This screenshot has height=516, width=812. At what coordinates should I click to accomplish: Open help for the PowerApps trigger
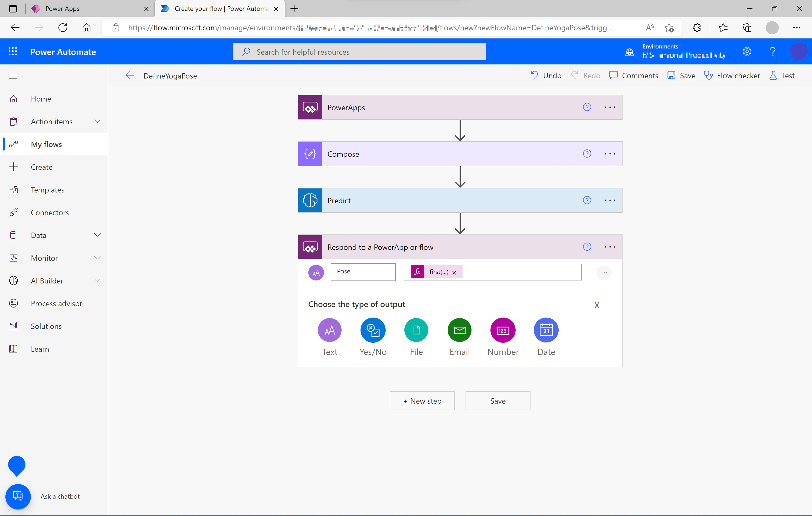coord(587,107)
